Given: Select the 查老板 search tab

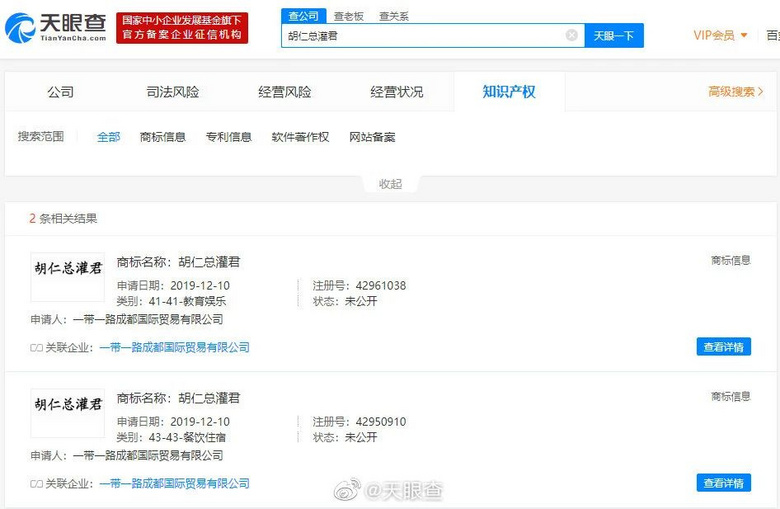Looking at the screenshot, I should [x=349, y=16].
